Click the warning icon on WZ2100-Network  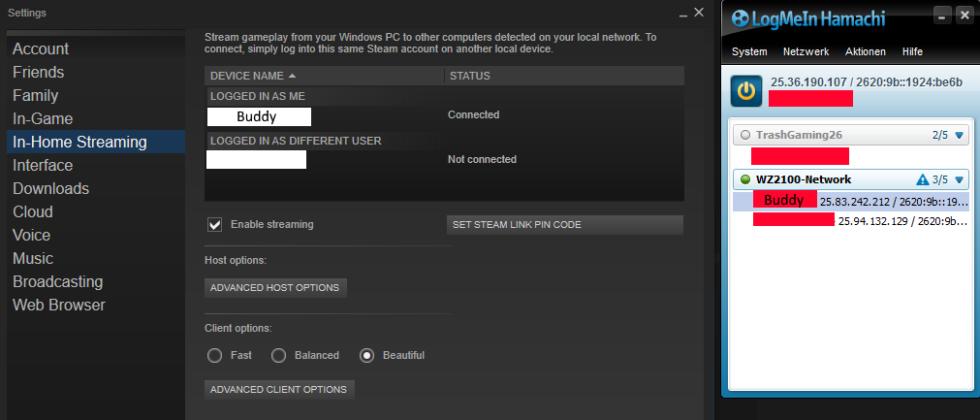923,179
